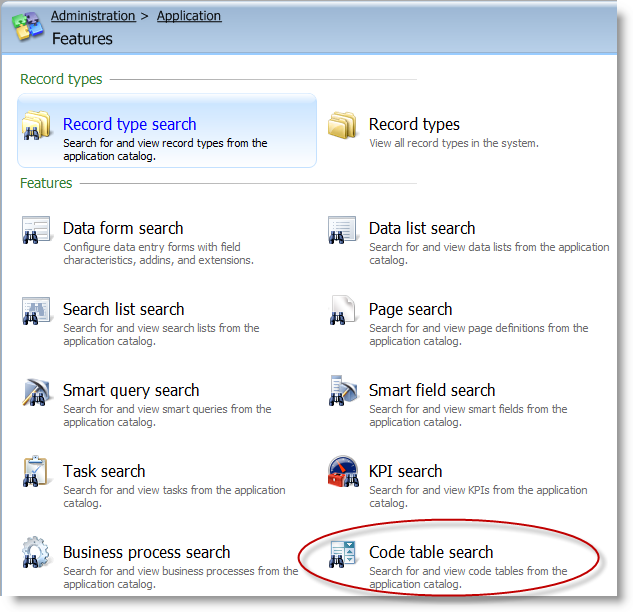Click the Business process search gear icon
This screenshot has height=612, width=633.
[36, 552]
